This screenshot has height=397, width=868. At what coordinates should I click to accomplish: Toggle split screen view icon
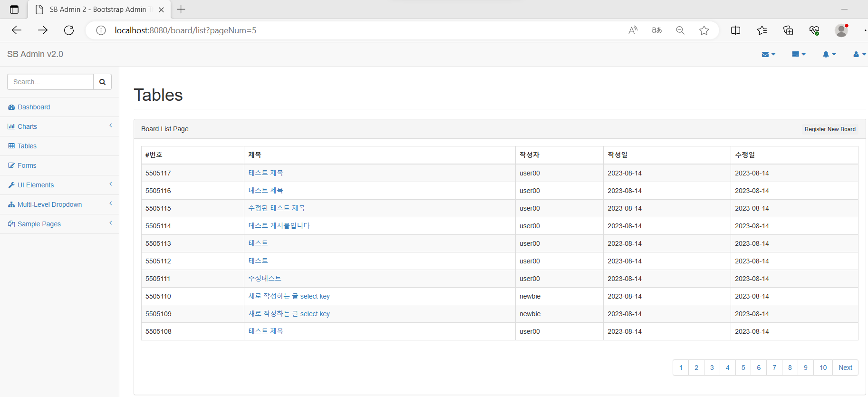pyautogui.click(x=735, y=30)
